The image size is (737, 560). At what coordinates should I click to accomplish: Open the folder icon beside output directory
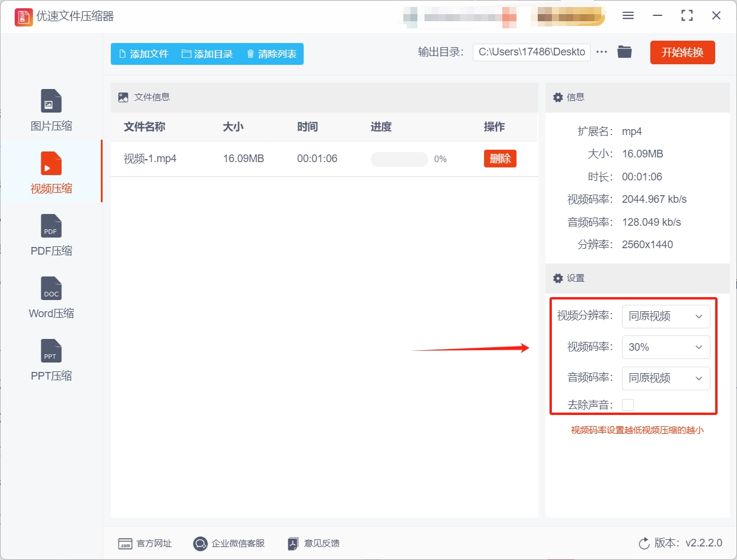coord(625,52)
